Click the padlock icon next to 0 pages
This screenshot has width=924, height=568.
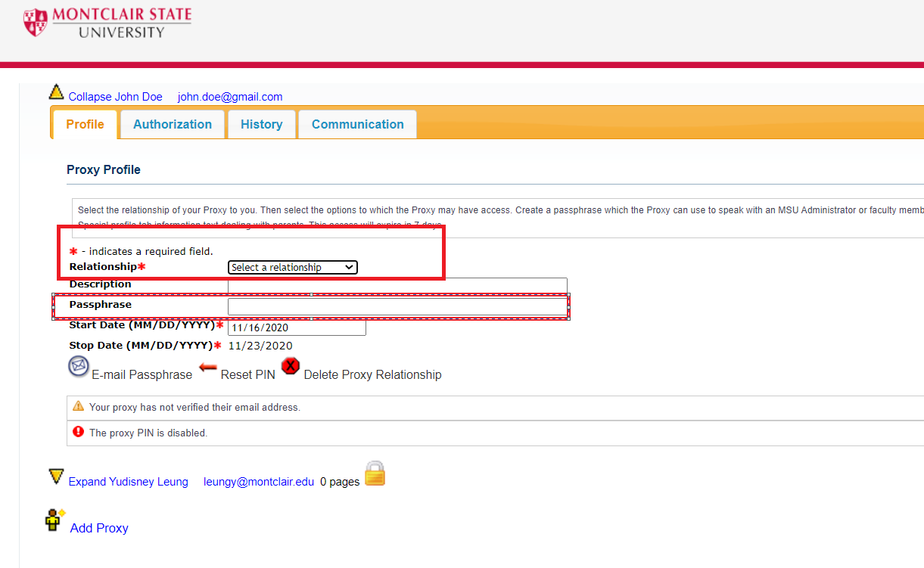(x=375, y=473)
